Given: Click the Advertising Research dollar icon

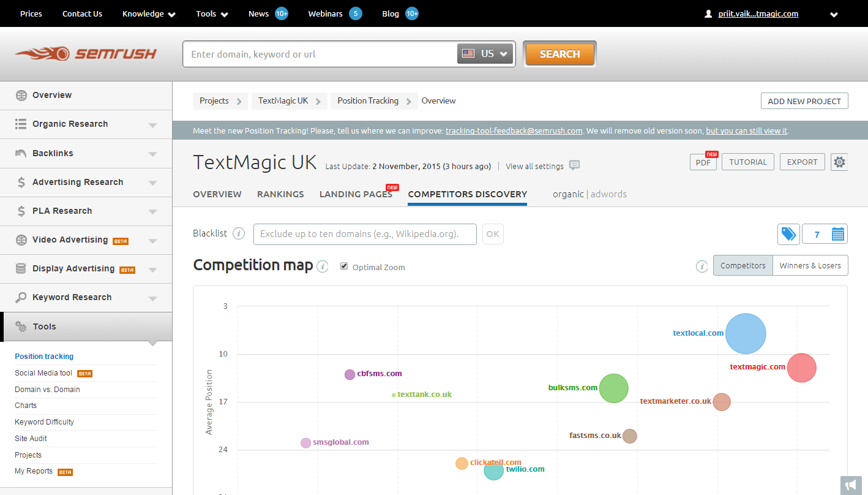Looking at the screenshot, I should tap(21, 182).
